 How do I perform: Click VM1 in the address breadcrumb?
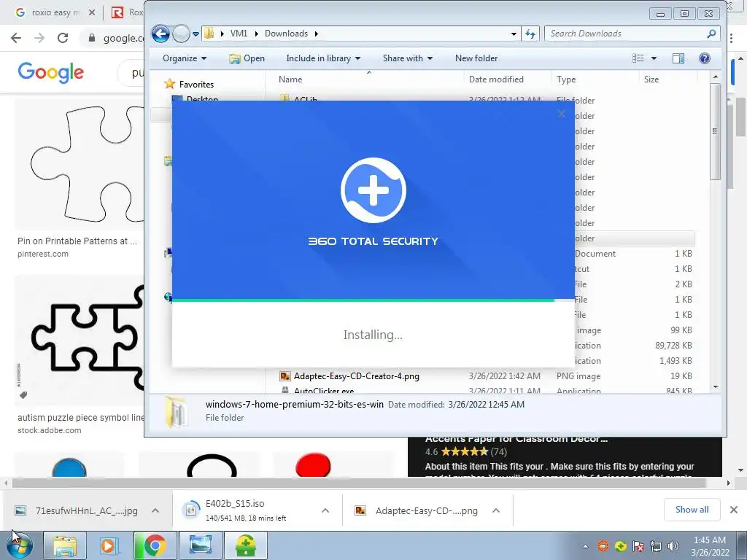click(239, 34)
